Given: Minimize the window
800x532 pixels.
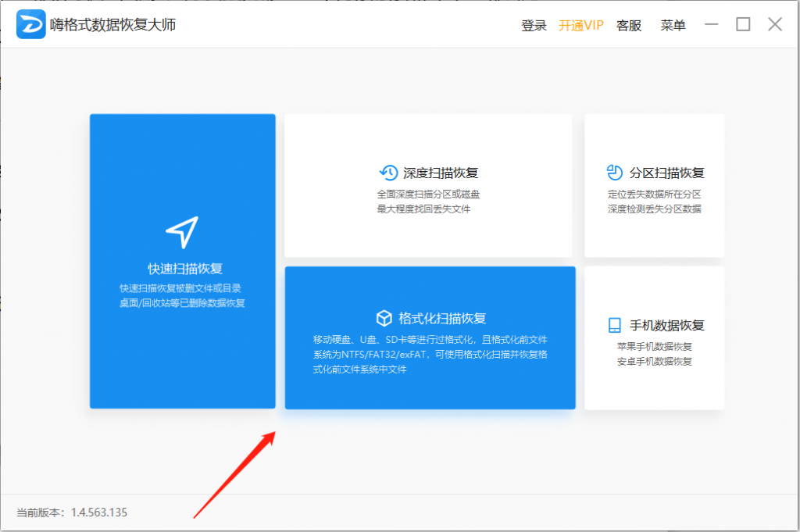Looking at the screenshot, I should click(711, 24).
